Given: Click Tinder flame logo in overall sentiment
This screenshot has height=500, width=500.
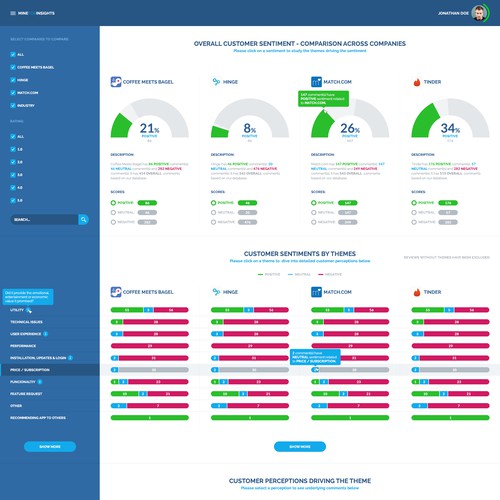Looking at the screenshot, I should [417, 82].
